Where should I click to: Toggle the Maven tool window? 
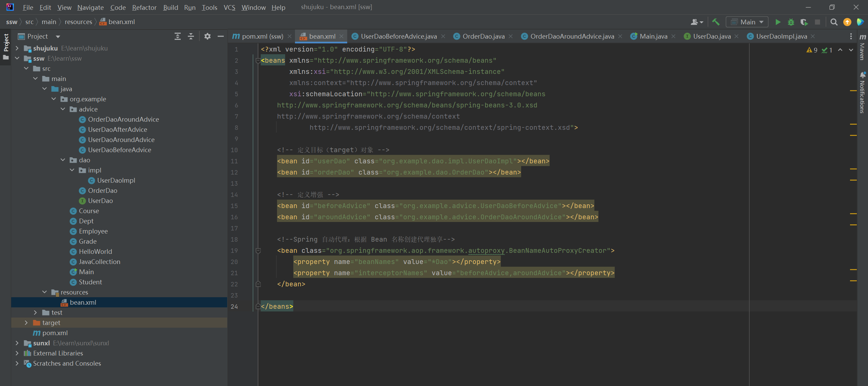coord(863,47)
